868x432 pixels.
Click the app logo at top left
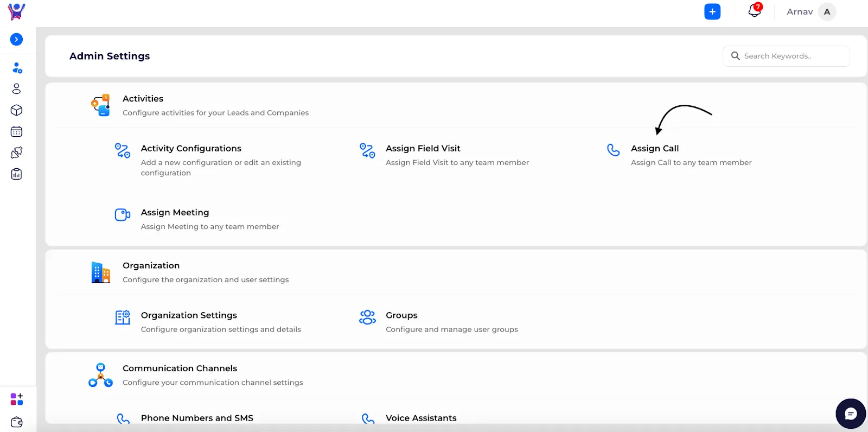(x=16, y=11)
